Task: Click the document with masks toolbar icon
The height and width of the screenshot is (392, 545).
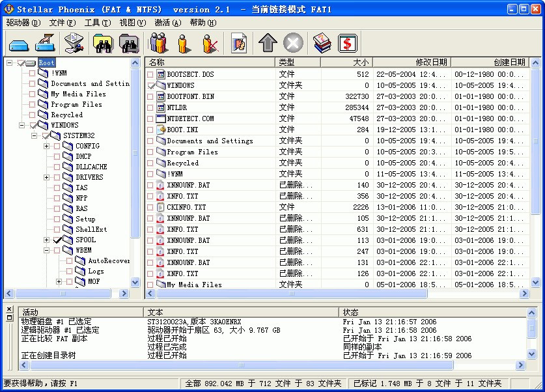Action: click(239, 43)
